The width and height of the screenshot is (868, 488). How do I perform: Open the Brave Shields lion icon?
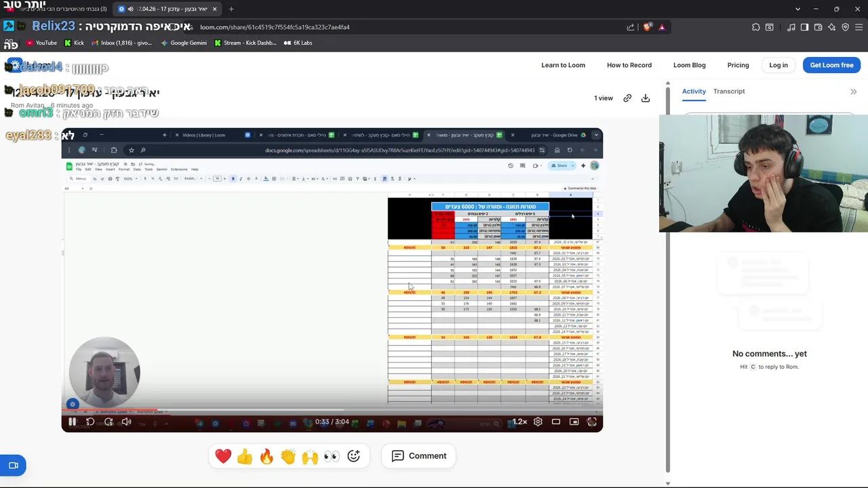[647, 27]
